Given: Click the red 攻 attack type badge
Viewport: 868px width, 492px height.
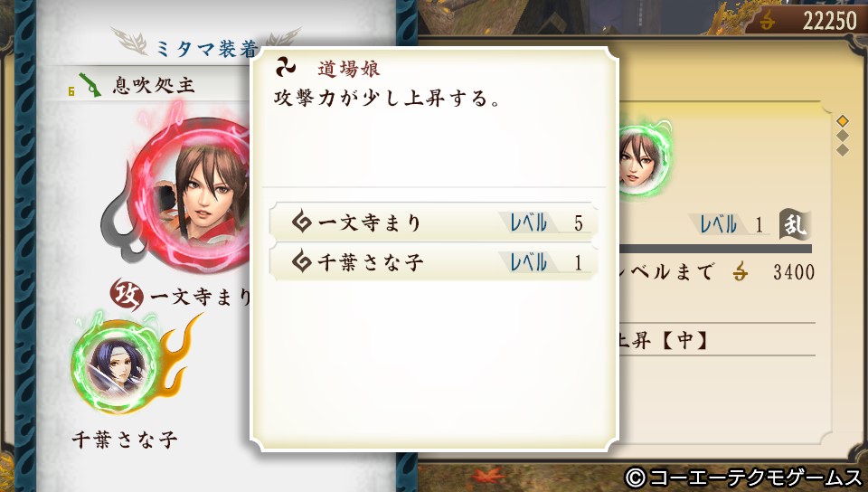Looking at the screenshot, I should point(127,295).
